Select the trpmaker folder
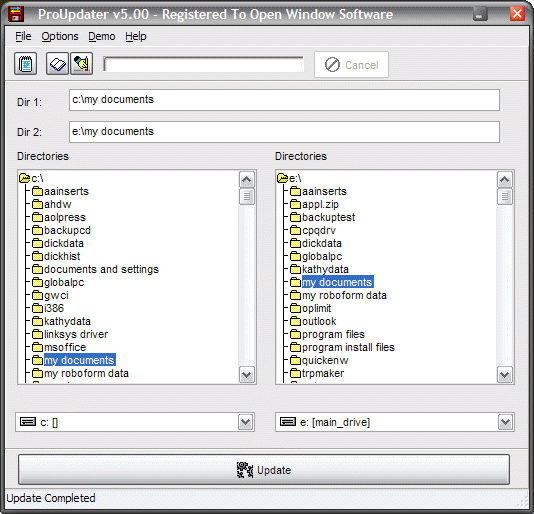This screenshot has width=534, height=514. [x=317, y=373]
